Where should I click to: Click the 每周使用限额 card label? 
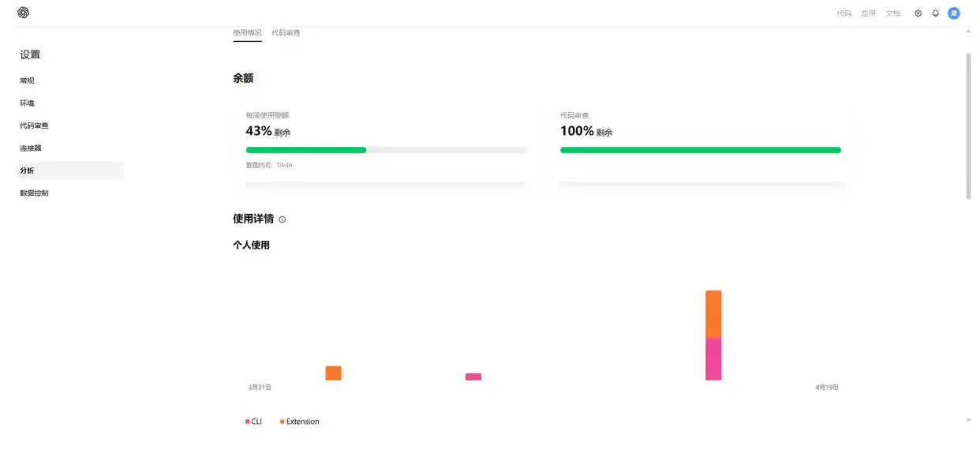(x=267, y=115)
